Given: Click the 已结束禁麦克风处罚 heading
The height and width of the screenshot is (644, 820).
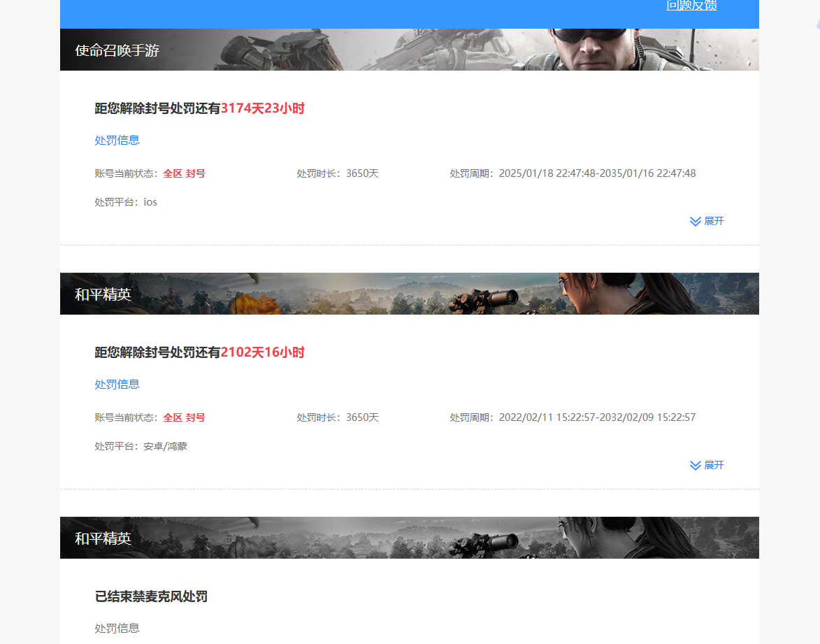Looking at the screenshot, I should 151,596.
